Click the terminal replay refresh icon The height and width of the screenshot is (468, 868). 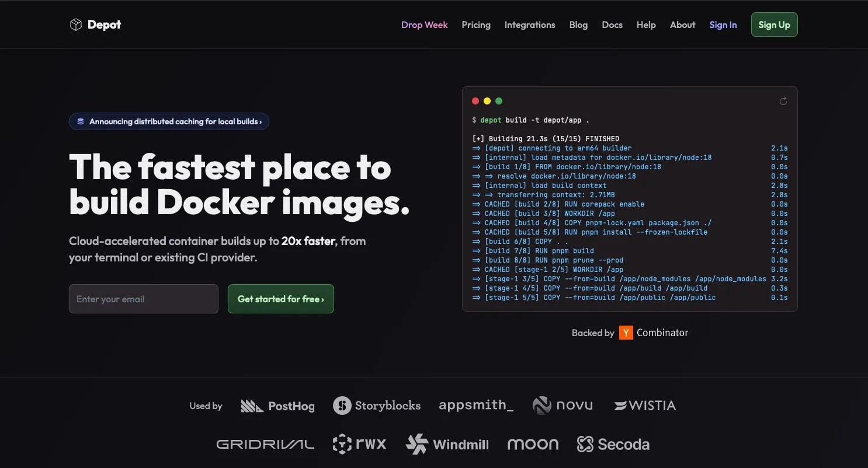click(783, 101)
